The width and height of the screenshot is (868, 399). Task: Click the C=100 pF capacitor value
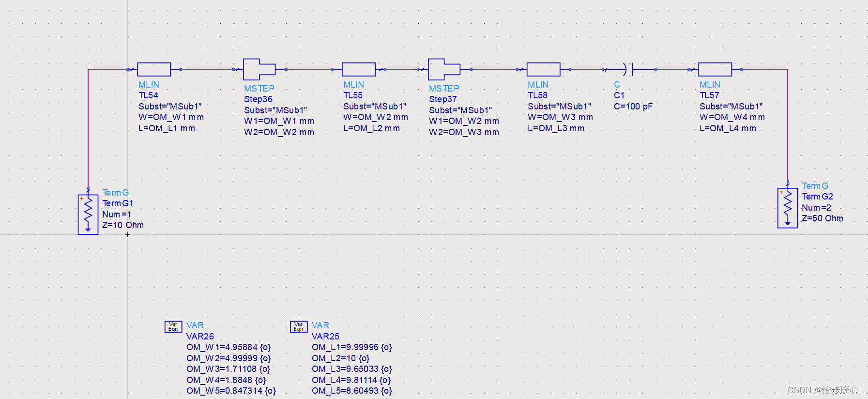tap(633, 107)
